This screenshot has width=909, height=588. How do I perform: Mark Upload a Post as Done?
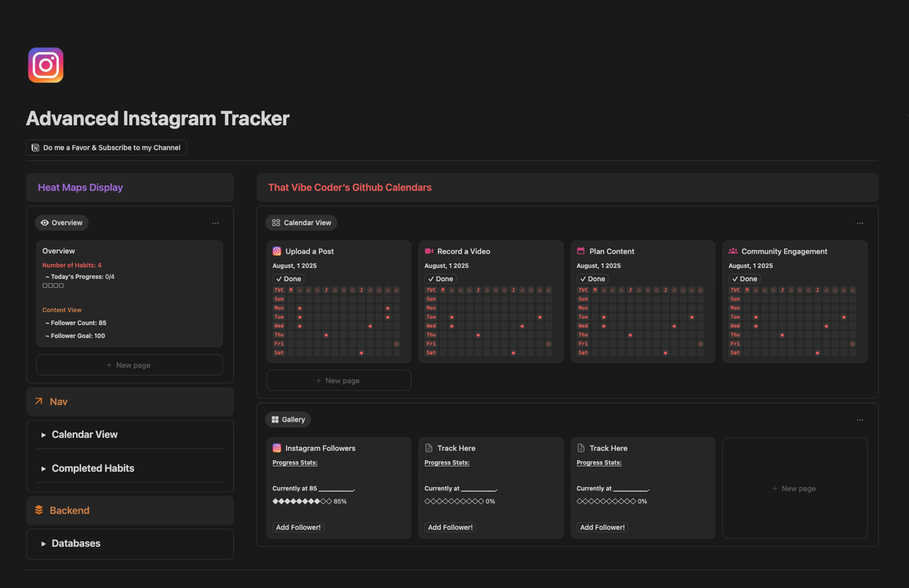[288, 279]
